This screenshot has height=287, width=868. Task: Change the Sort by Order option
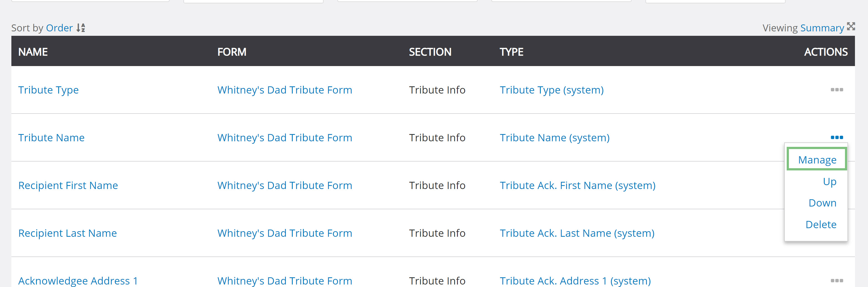59,28
